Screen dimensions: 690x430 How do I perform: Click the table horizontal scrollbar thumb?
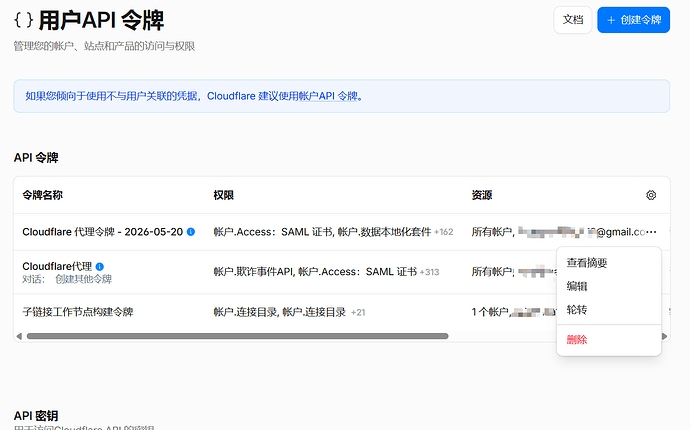point(238,336)
